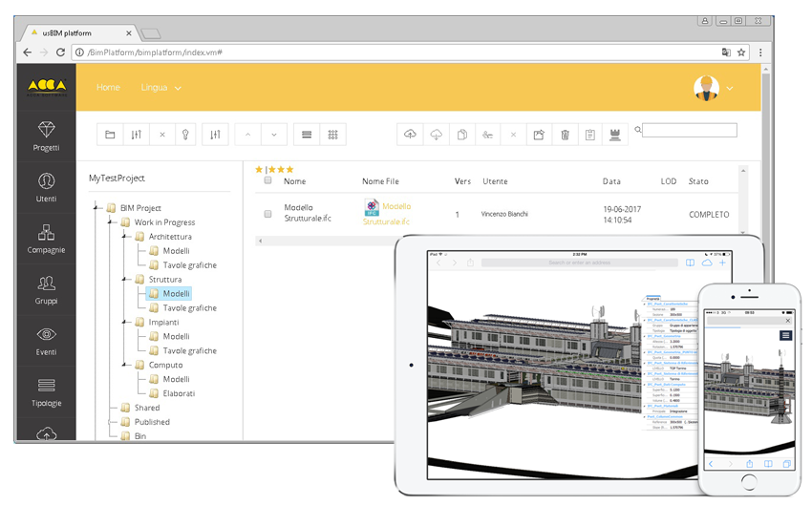Sort by the Utente column header
Viewport: 812px width, 505px height.
[495, 181]
